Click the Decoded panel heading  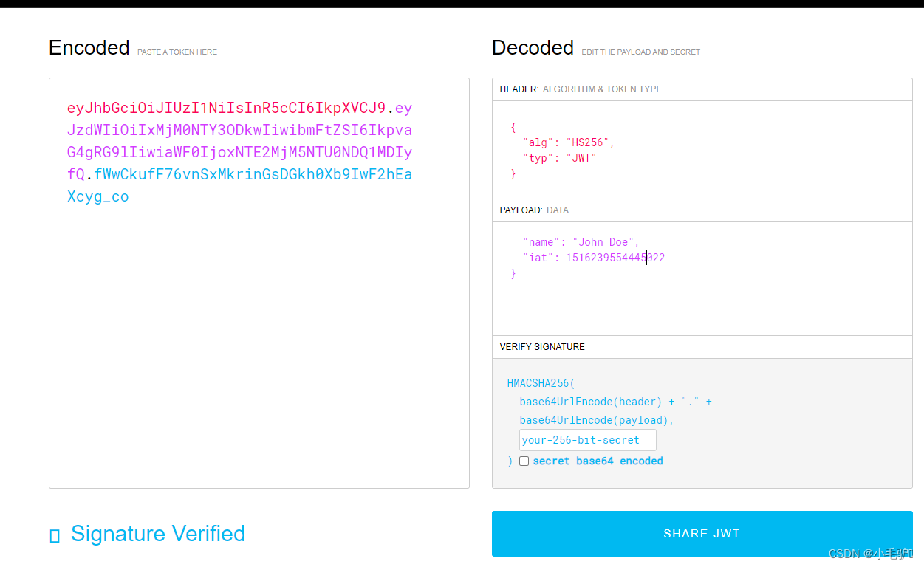pos(533,47)
